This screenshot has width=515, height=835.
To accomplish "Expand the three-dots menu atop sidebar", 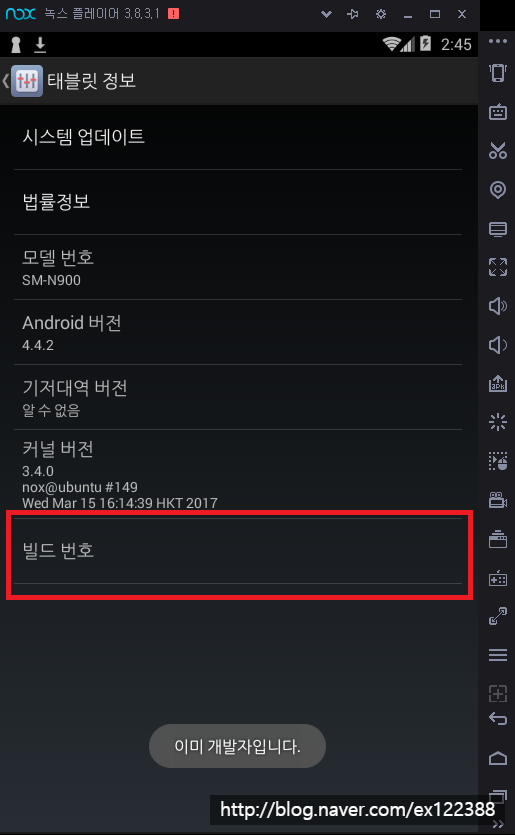I will pos(498,41).
